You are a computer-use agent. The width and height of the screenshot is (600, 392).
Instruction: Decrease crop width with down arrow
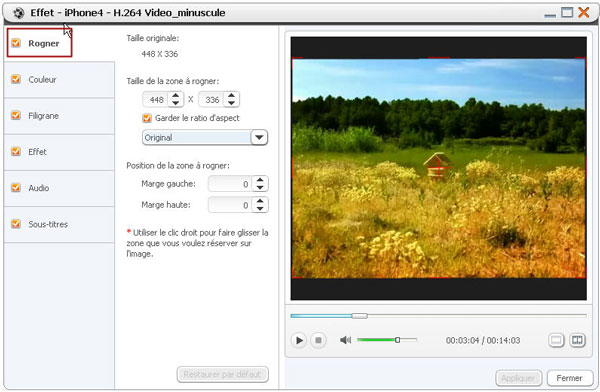[x=175, y=103]
